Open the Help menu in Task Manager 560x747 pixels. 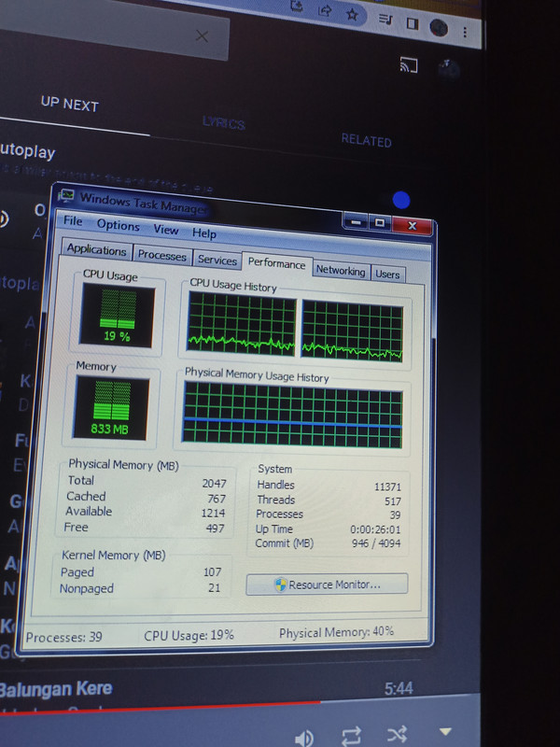point(204,233)
